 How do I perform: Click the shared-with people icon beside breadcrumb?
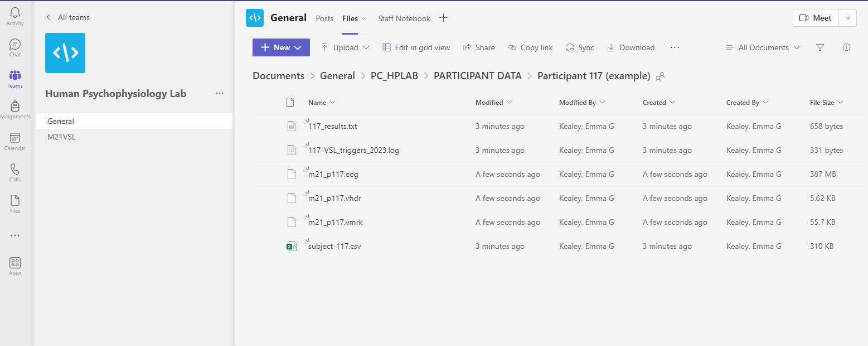660,76
